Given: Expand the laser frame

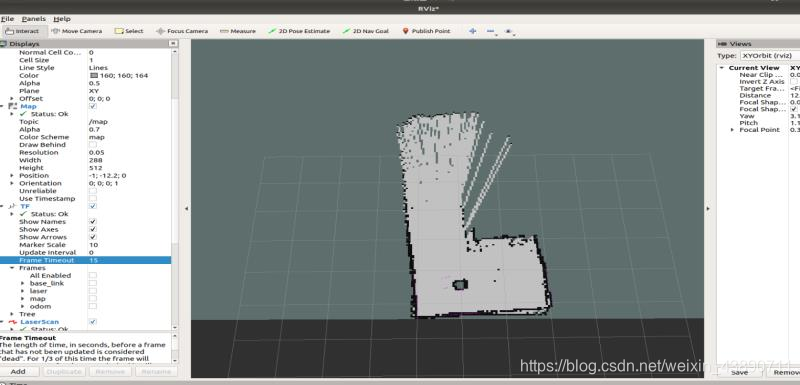Looking at the screenshot, I should (x=22, y=291).
